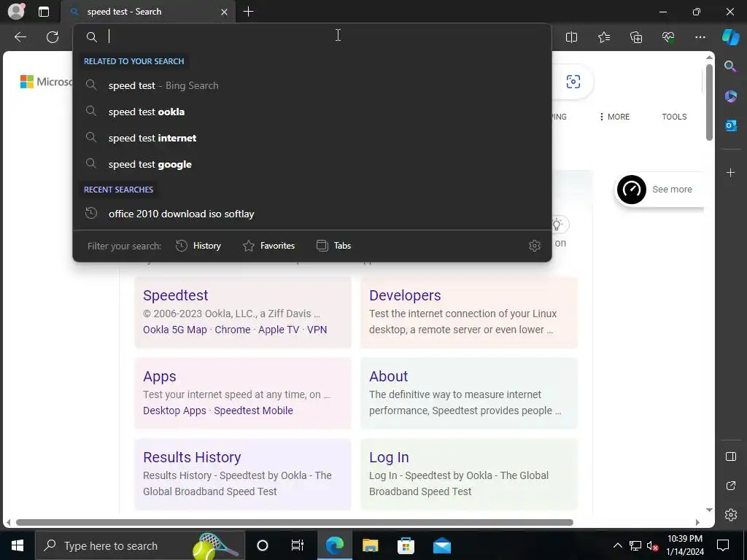Open Desktop Apps sublink
Screen dimensions: 747x560
coord(174,411)
